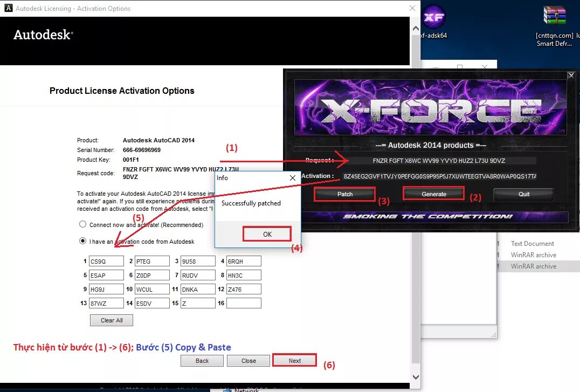Click activation code box 4 containing 6RQH
The image size is (580, 392).
click(x=244, y=261)
